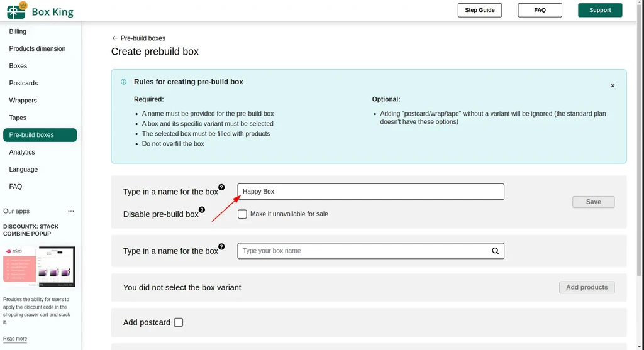
Task: Open the three-dots menu beside Our apps
Action: pos(71,211)
